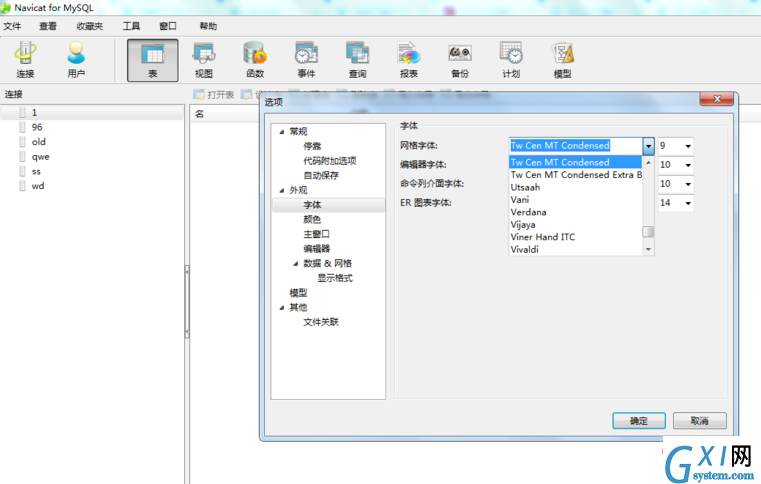Select 模型 in options tree
This screenshot has width=761, height=484.
(x=298, y=293)
